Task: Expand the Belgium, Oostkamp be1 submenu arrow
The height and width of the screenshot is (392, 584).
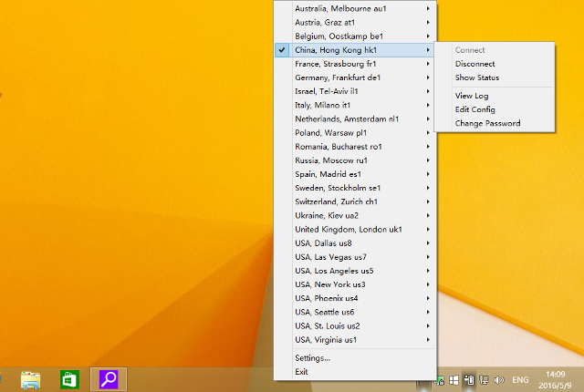Action: click(428, 36)
